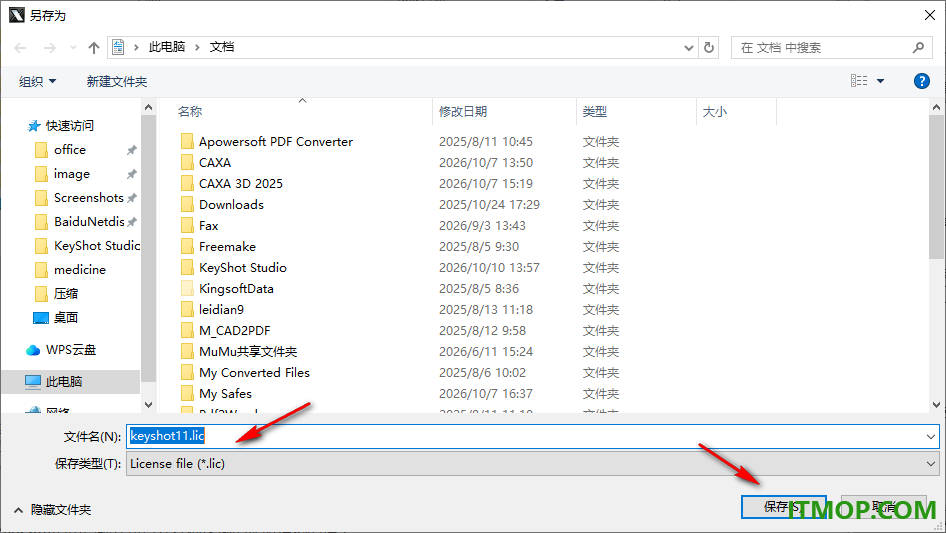Go back to previous folder arrow

(x=20, y=48)
